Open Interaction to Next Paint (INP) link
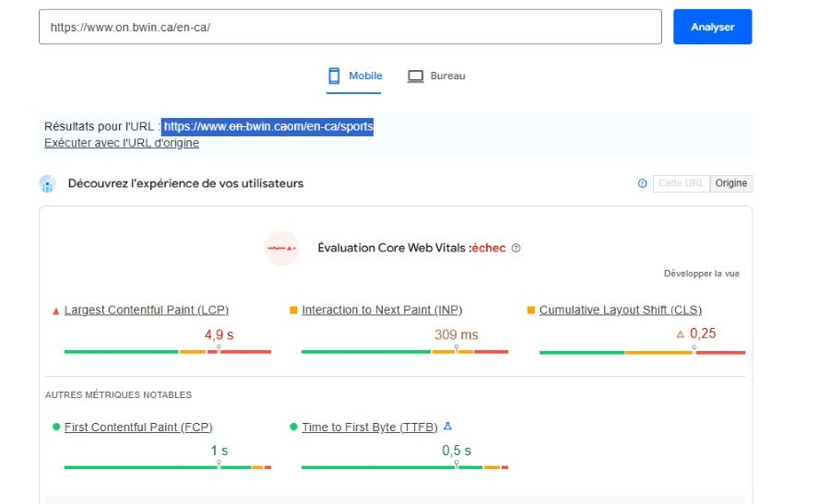This screenshot has width=830, height=504. click(382, 310)
